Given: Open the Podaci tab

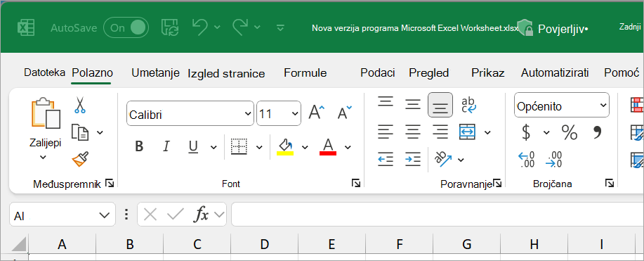Looking at the screenshot, I should pyautogui.click(x=377, y=73).
